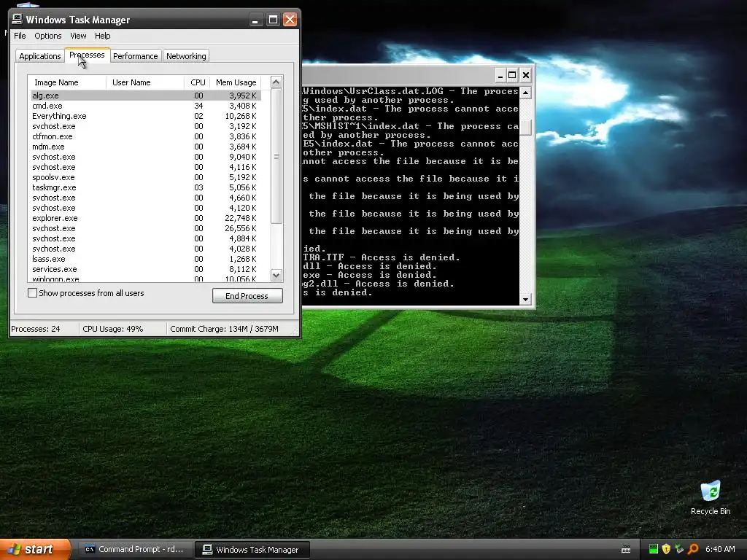
Task: Open the yellow Security Center shield tray icon
Action: tap(666, 549)
